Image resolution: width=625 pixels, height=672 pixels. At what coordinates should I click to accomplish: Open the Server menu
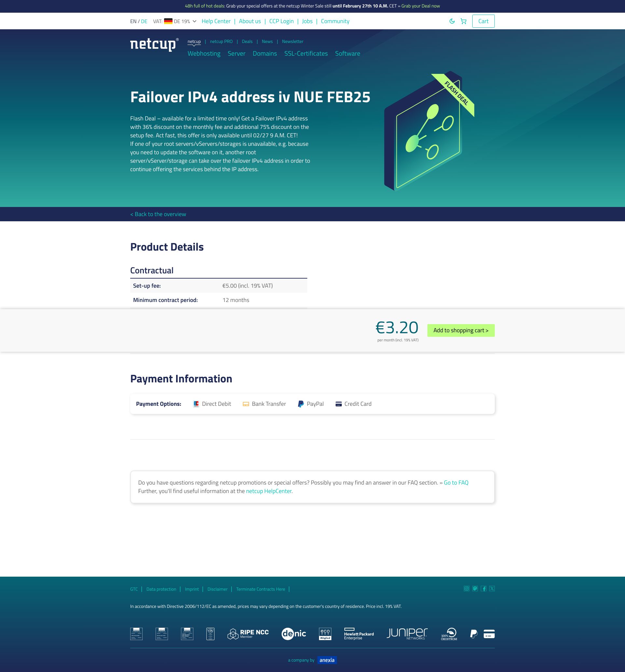(x=236, y=53)
